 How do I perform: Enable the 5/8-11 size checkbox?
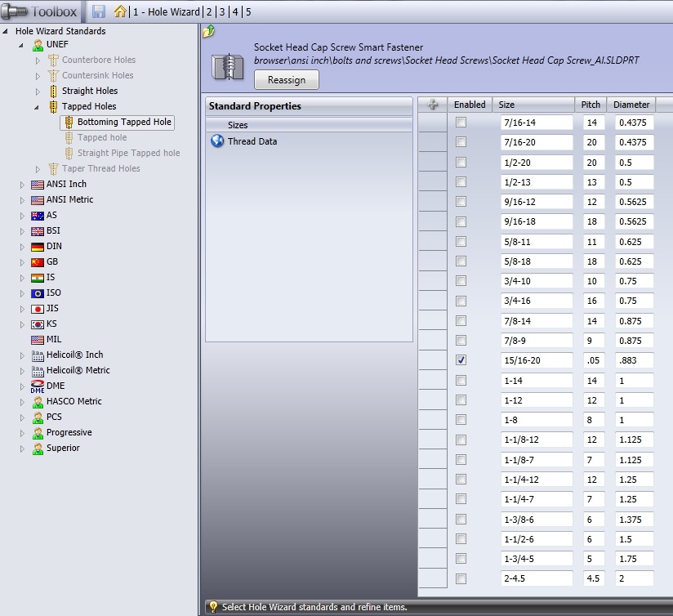pyautogui.click(x=461, y=241)
